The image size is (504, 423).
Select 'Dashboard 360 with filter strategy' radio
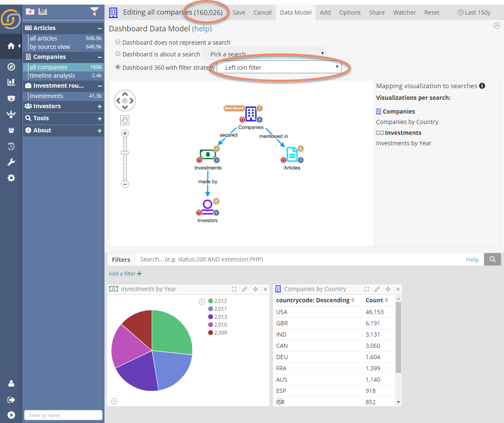[x=118, y=67]
